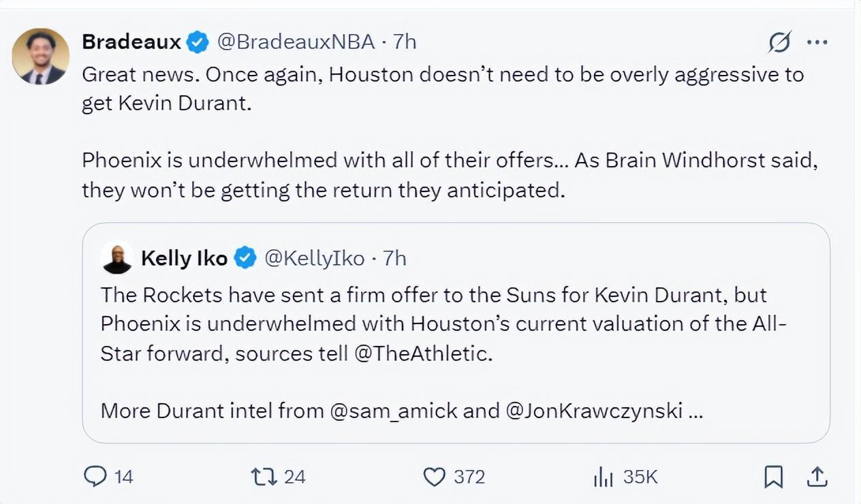Image resolution: width=861 pixels, height=504 pixels.
Task: Click the 7h timestamp on Bradeaux's tweet
Action: coord(405,42)
